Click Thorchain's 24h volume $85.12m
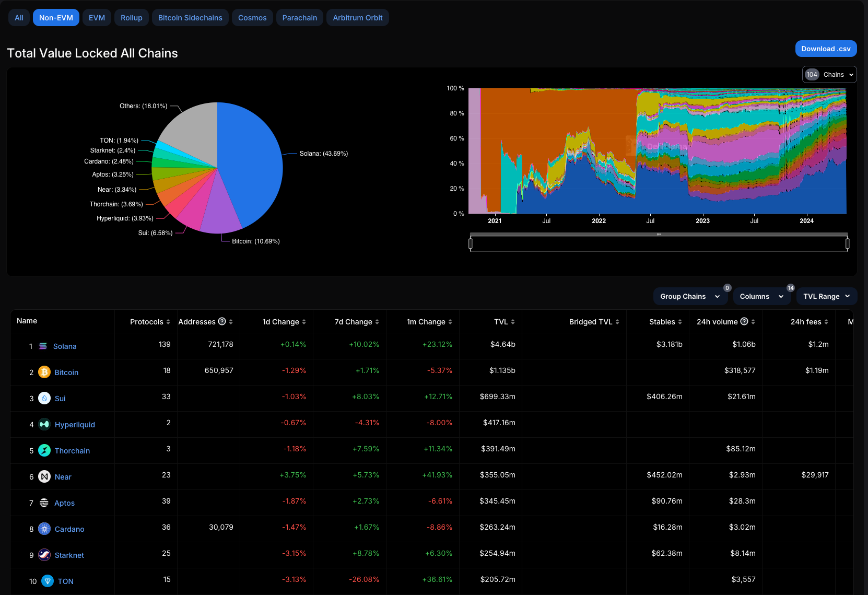The width and height of the screenshot is (868, 595). point(741,449)
